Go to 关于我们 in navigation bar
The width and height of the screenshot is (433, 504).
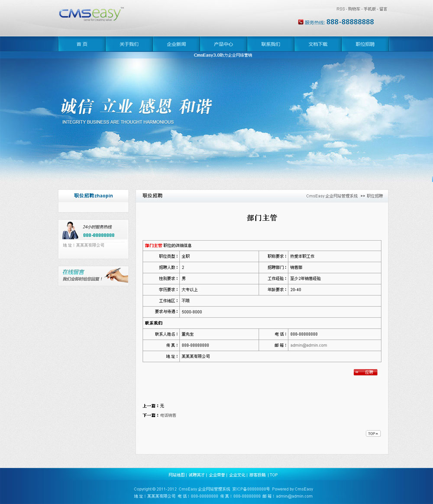click(x=129, y=44)
